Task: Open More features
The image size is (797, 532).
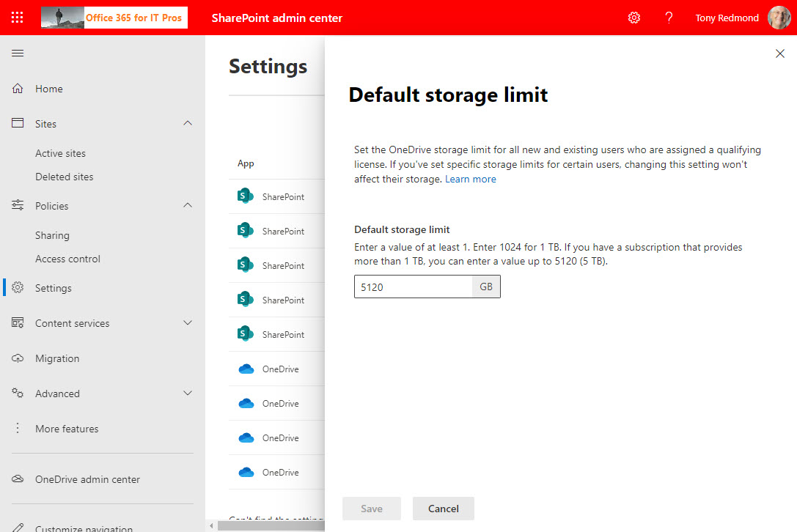Action: coord(67,429)
